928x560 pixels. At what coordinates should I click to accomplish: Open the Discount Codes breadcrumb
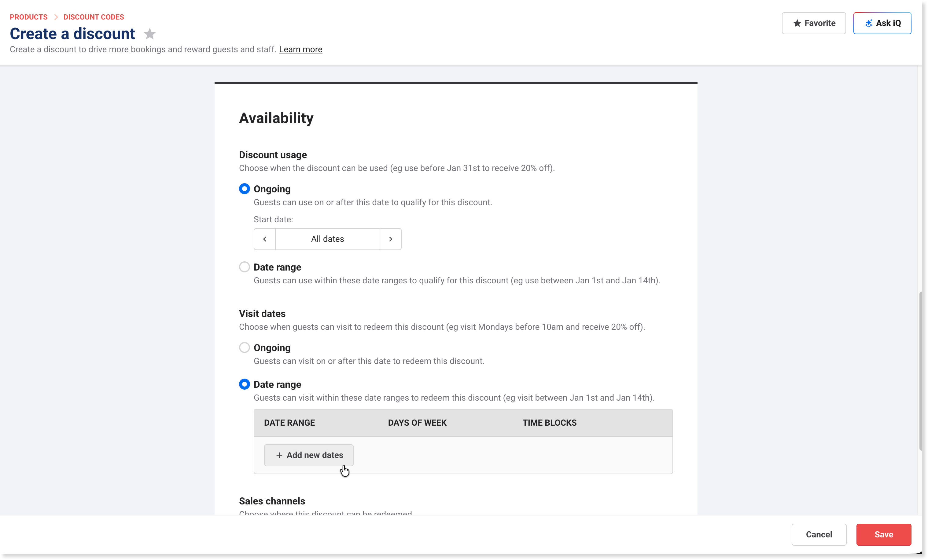click(x=94, y=17)
